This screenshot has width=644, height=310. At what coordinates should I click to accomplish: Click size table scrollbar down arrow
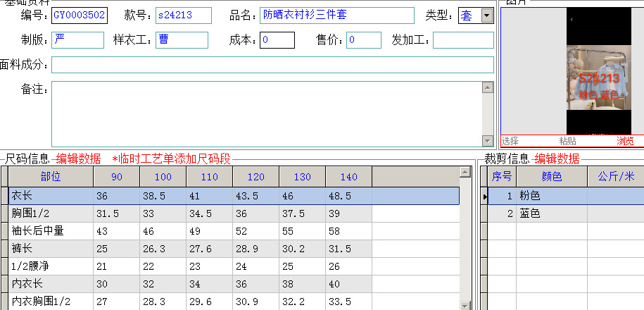pyautogui.click(x=465, y=305)
